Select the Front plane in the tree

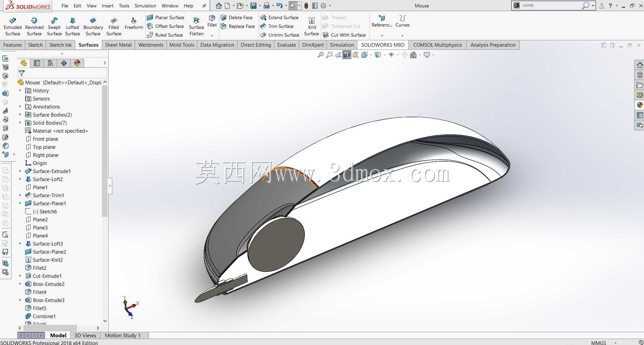pyautogui.click(x=42, y=139)
